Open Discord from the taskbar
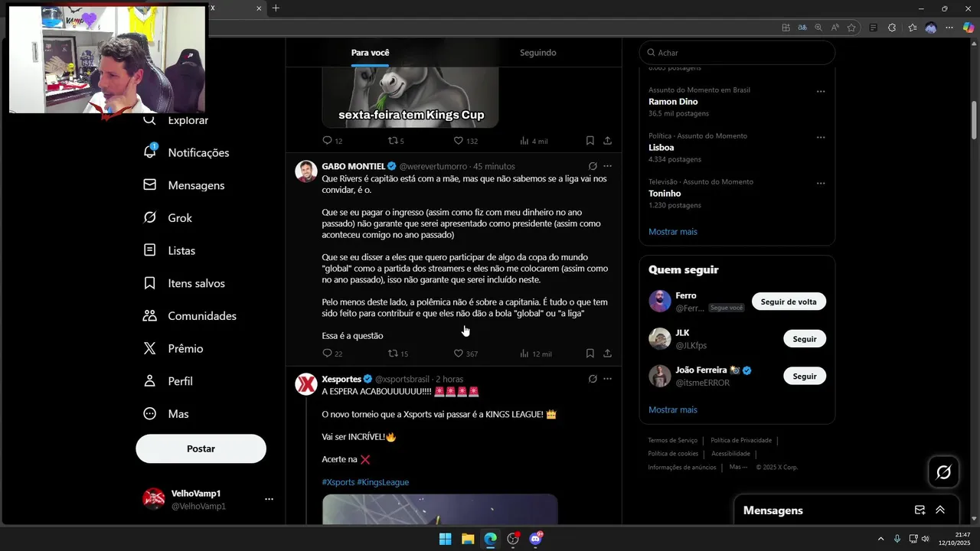 (x=536, y=539)
